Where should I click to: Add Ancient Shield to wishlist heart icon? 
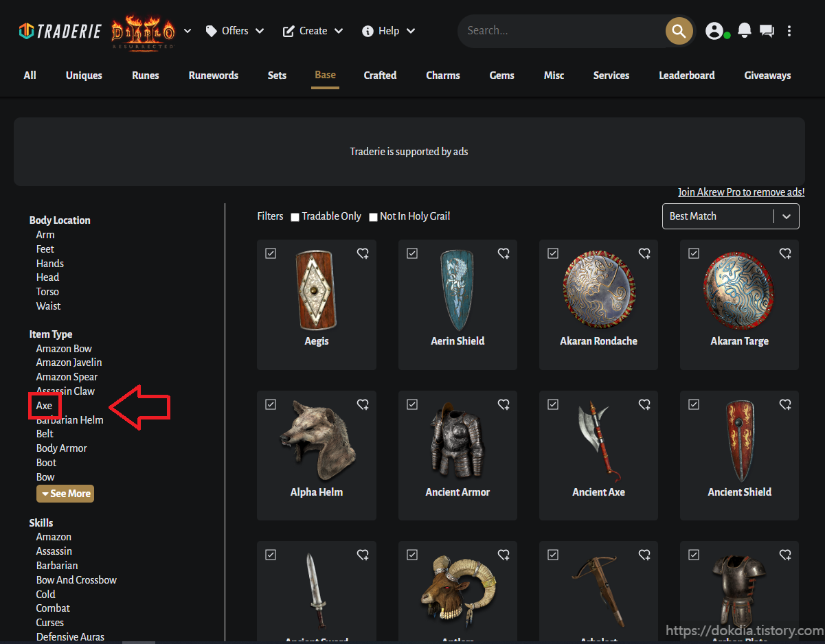coord(785,405)
